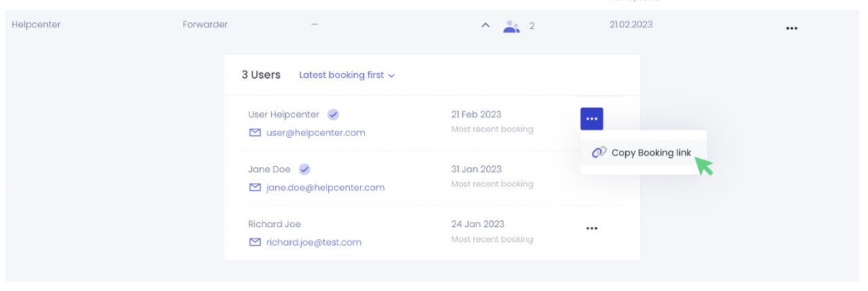Click the Richard Joe user name
The image size is (868, 291).
pos(274,225)
